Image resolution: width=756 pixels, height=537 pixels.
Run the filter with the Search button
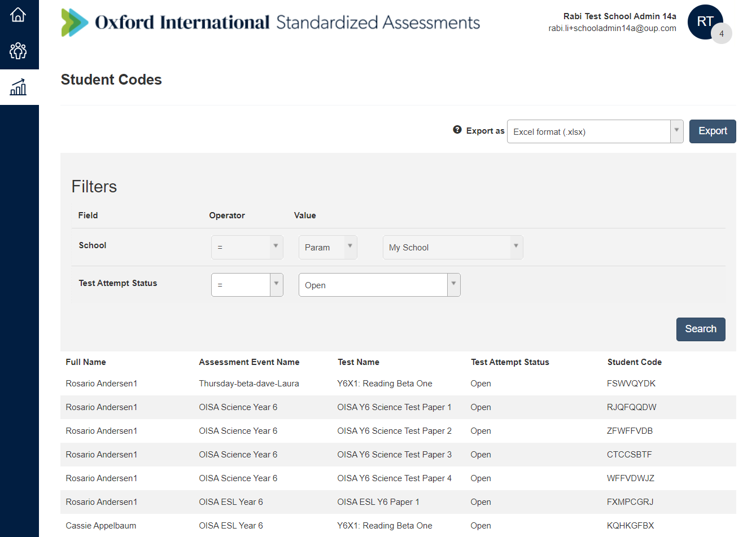701,329
